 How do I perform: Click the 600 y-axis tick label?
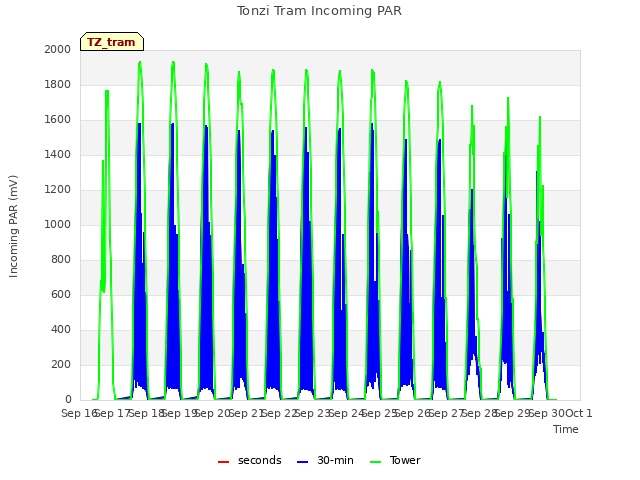(61, 294)
